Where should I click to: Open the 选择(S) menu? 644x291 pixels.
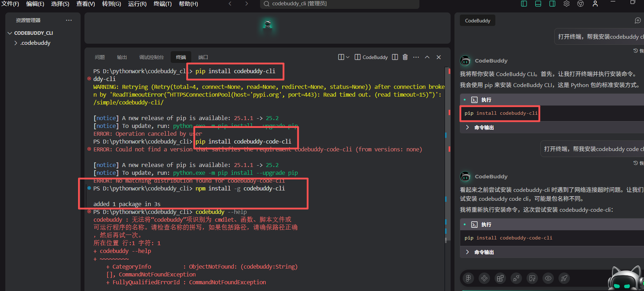pyautogui.click(x=60, y=4)
